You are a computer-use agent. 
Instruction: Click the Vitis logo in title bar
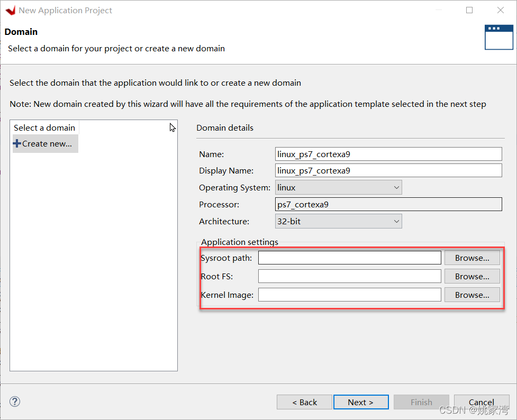10,10
